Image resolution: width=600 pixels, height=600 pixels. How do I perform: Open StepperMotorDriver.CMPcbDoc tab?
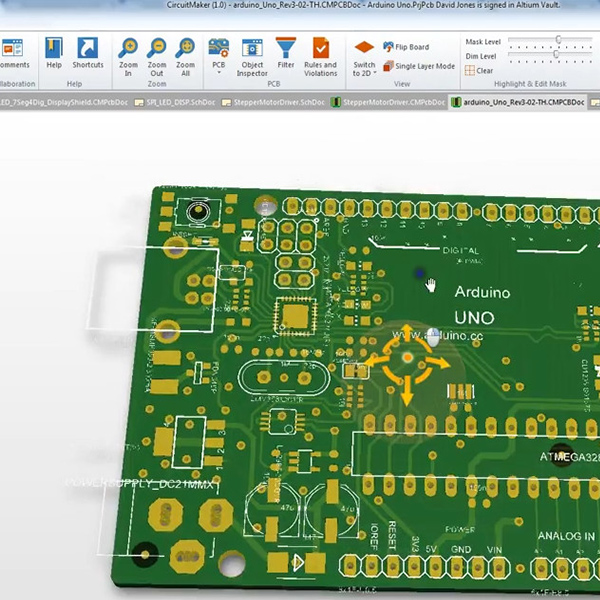tap(391, 102)
